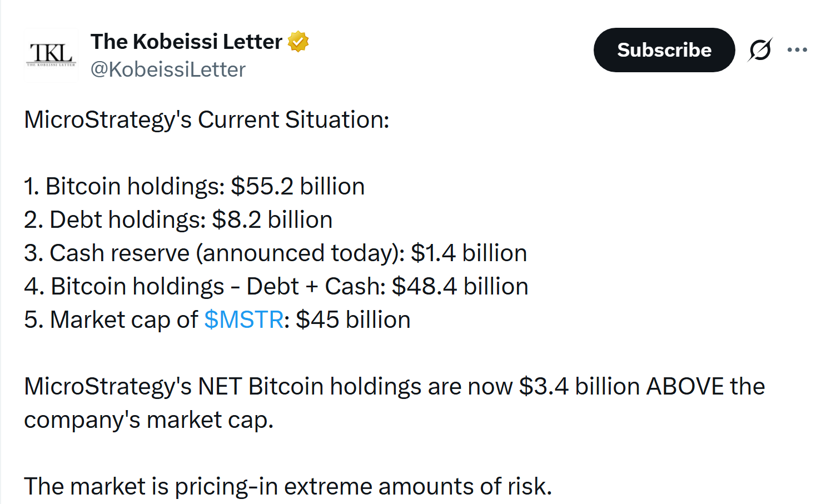The image size is (821, 504).
Task: Click the "MicroStrategy's Current Situation:" heading text
Action: tap(207, 119)
